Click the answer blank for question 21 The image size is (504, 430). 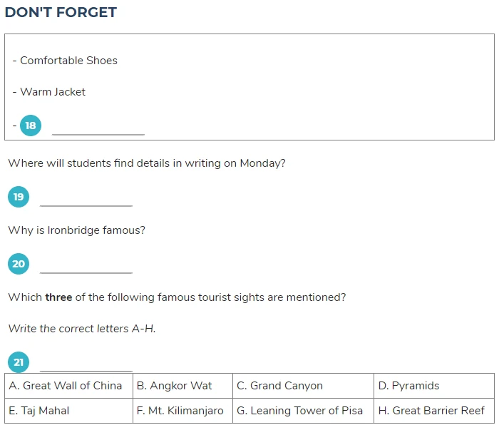click(86, 365)
